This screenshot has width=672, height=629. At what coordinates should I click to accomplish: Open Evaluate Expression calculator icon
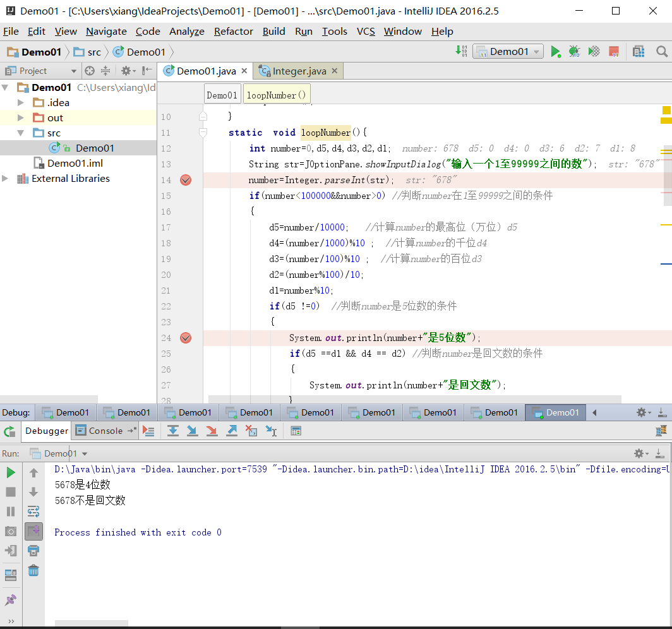[296, 431]
